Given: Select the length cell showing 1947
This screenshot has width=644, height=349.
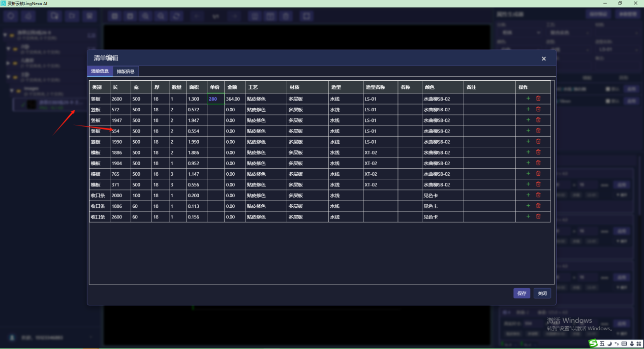Looking at the screenshot, I should [x=120, y=120].
